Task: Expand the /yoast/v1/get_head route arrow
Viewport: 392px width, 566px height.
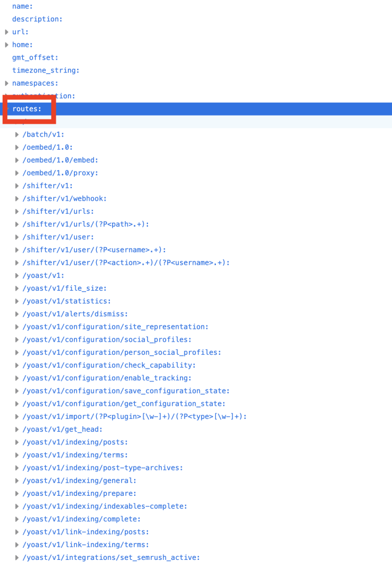Action: tap(17, 429)
